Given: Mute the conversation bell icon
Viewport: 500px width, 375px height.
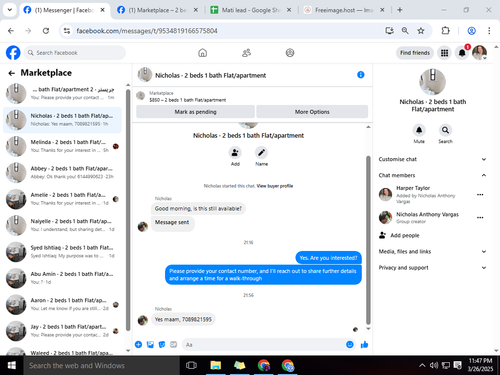Looking at the screenshot, I should coord(419,130).
